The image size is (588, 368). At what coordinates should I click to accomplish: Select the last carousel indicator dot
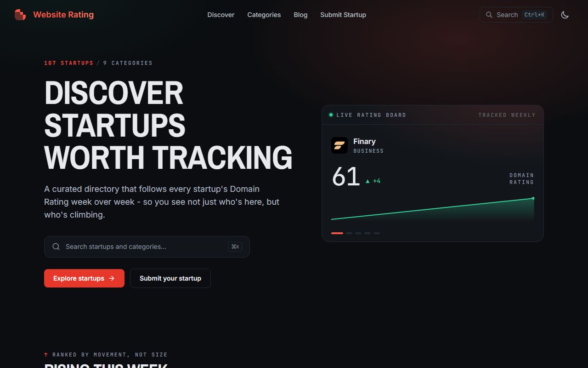coord(377,233)
